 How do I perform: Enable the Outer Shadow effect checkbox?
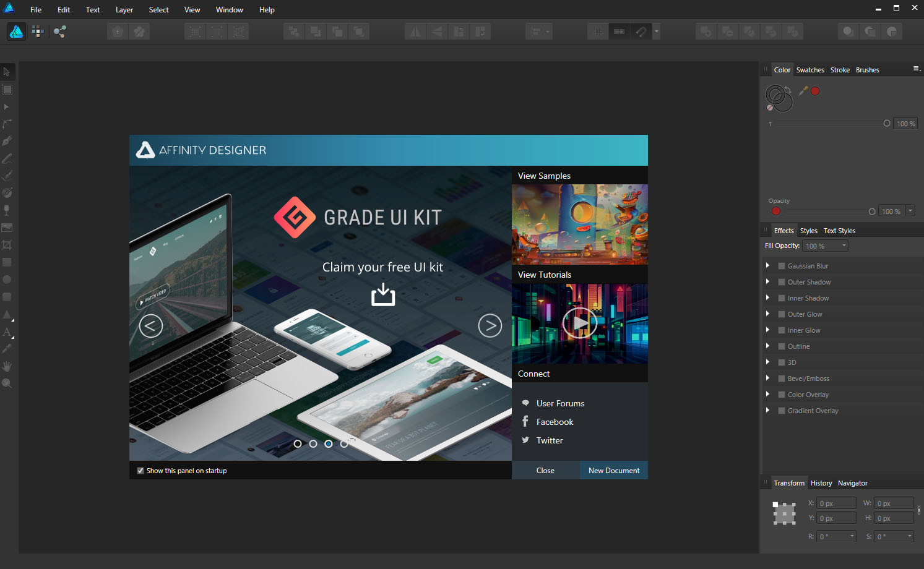(782, 282)
